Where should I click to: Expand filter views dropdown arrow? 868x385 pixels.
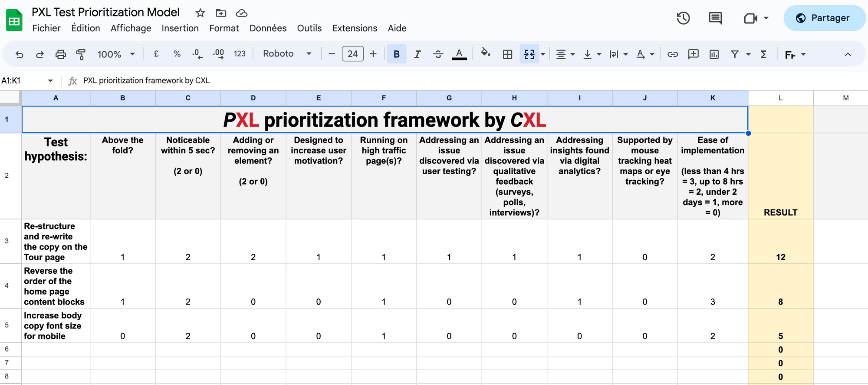point(748,54)
